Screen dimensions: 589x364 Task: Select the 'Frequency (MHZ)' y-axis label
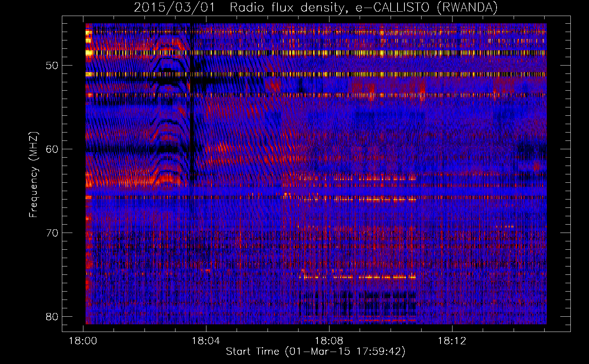coord(33,175)
